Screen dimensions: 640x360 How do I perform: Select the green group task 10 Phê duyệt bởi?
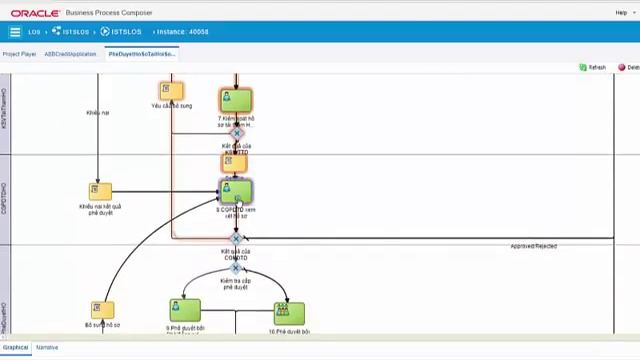pyautogui.click(x=289, y=313)
